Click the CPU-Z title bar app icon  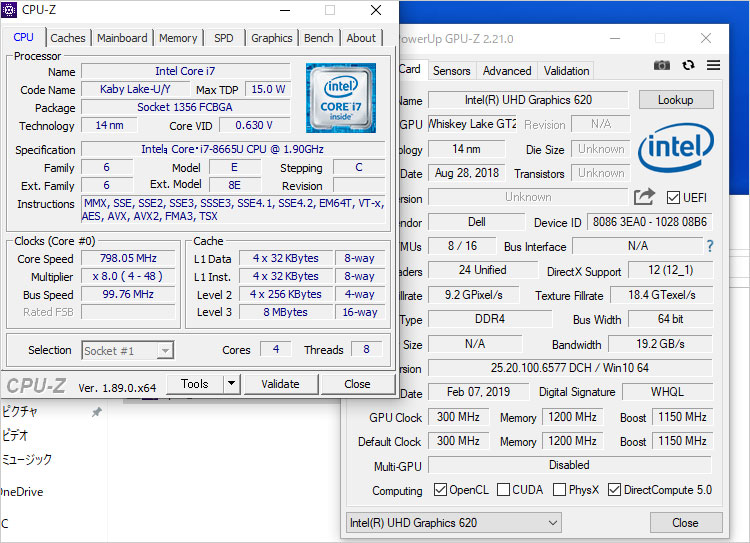[9, 10]
